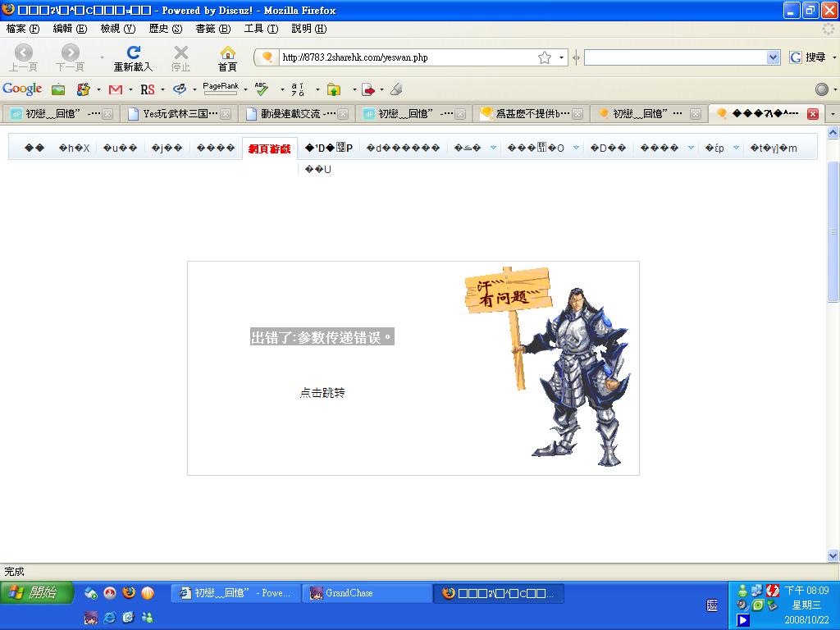Screen dimensions: 840x630
Task: Open the 編輯 menu
Action: [x=70, y=29]
